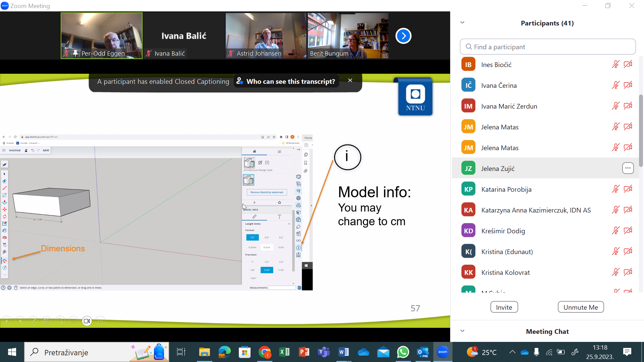Open Wi-Fi network settings in tray
This screenshot has width=644, height=362.
[549, 352]
